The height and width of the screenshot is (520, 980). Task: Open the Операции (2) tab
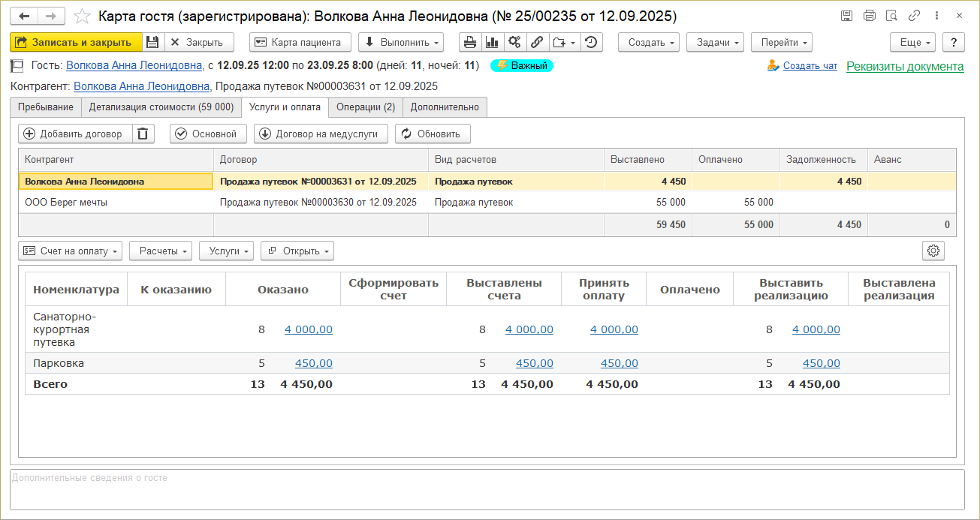(365, 107)
